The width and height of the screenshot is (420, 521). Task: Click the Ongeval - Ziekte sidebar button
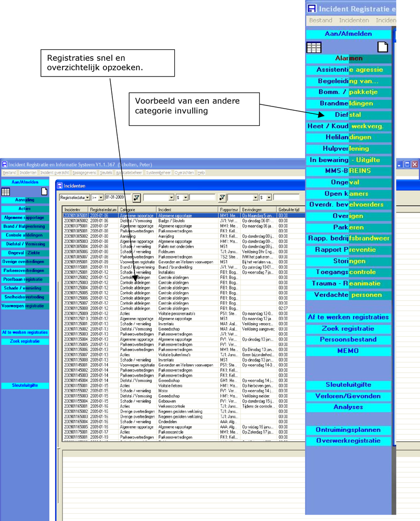pos(25,253)
